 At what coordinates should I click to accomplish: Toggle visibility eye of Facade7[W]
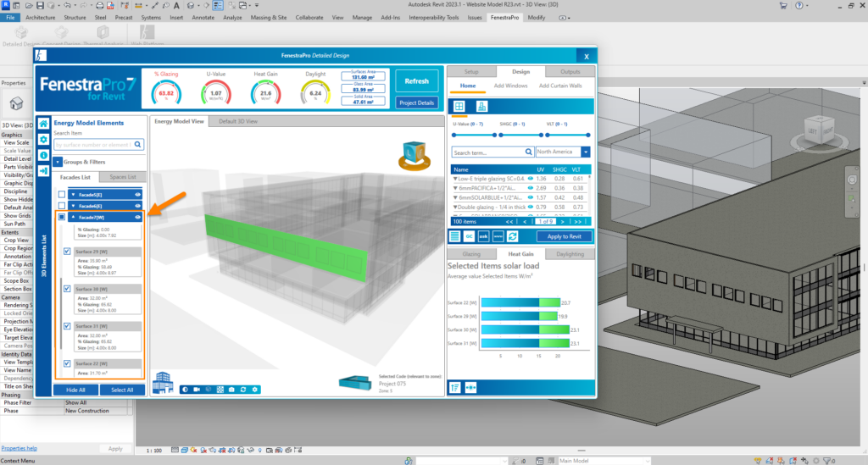[x=138, y=218]
